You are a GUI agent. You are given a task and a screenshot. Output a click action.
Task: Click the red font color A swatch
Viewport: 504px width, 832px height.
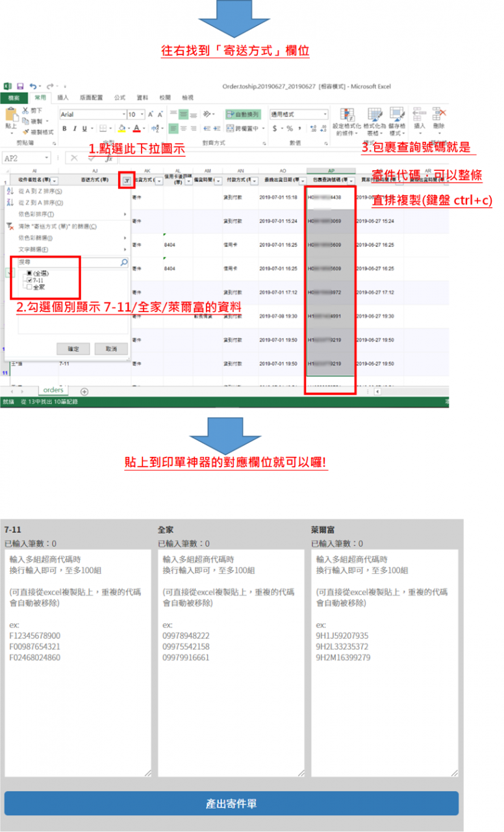pos(136,128)
